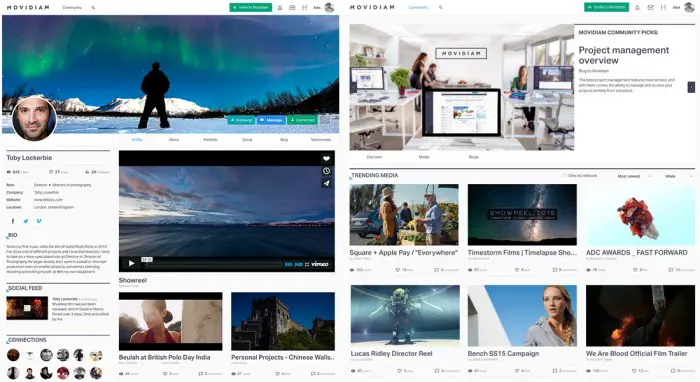Like the Showreel video with heart icon
The image size is (700, 382).
pos(326,158)
